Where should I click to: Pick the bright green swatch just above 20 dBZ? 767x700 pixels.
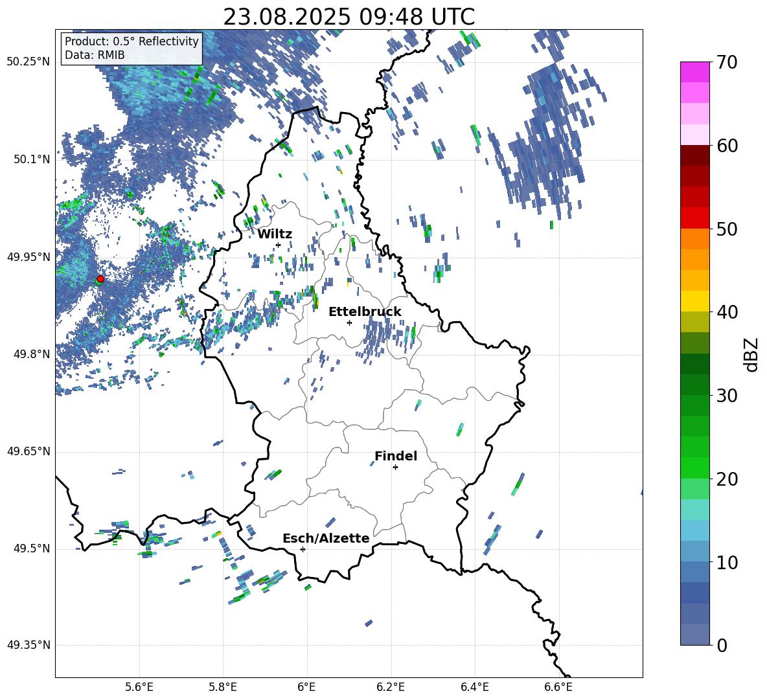[694, 468]
